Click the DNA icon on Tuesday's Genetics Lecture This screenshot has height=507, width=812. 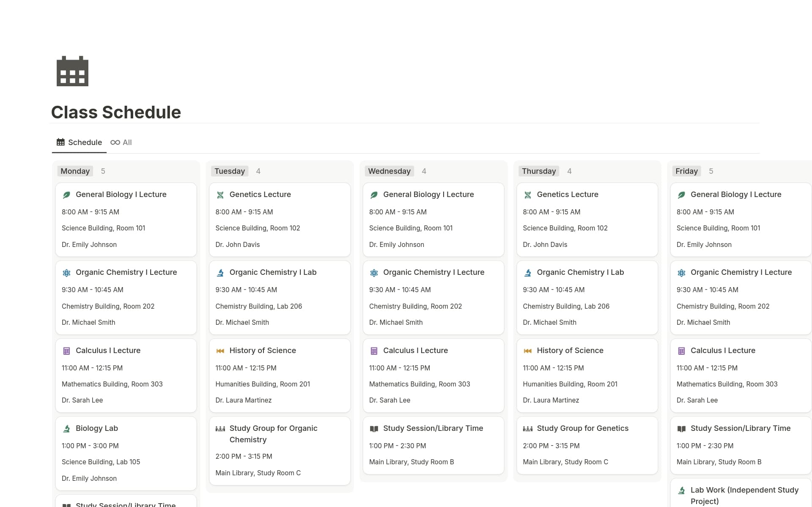tap(220, 195)
